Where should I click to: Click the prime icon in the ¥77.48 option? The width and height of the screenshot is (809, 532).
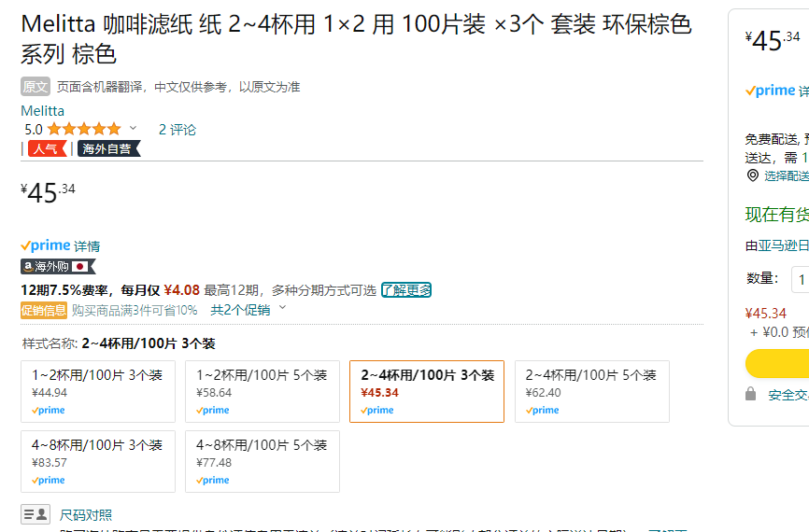pos(213,481)
